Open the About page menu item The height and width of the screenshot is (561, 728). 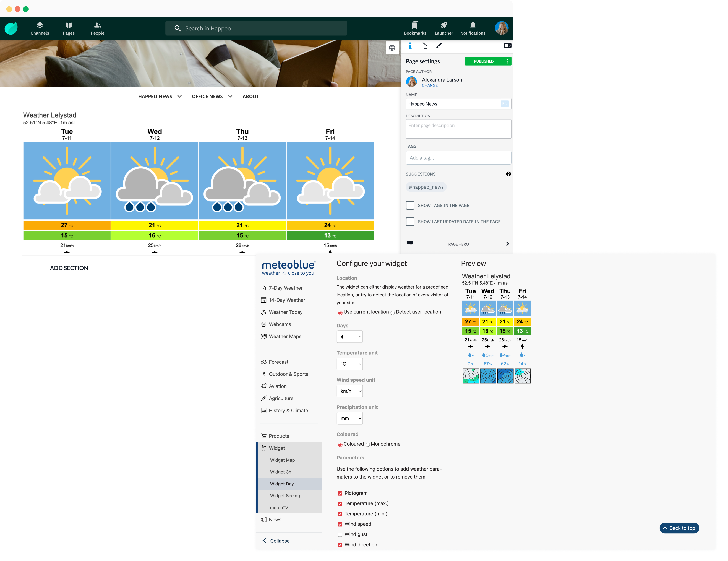tap(251, 96)
